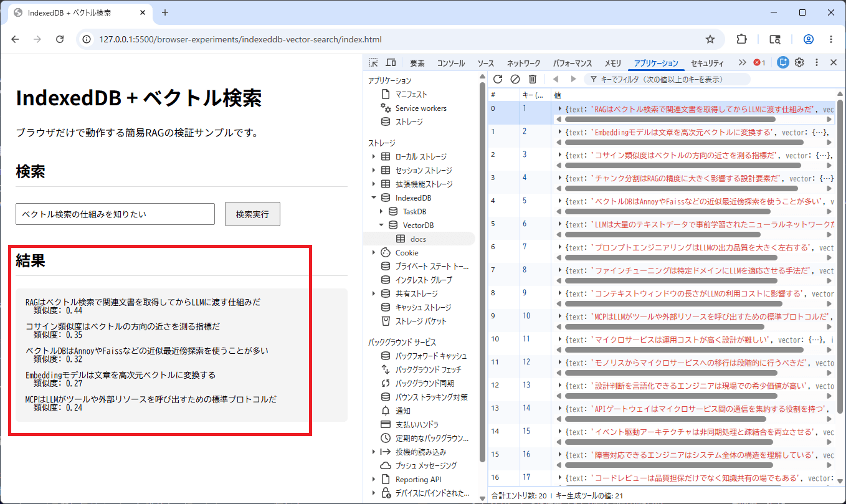Image resolution: width=846 pixels, height=504 pixels.
Task: Click the horizontal scrollbar under the 'チャンク分割' entry
Action: pos(681,188)
